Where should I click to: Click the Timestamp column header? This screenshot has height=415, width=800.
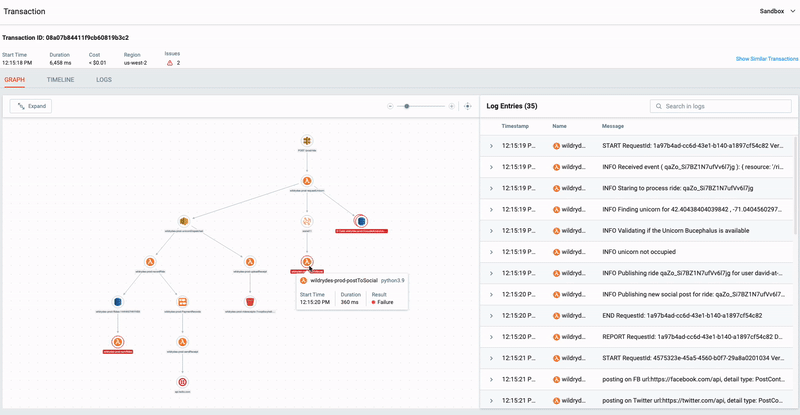tap(515, 126)
